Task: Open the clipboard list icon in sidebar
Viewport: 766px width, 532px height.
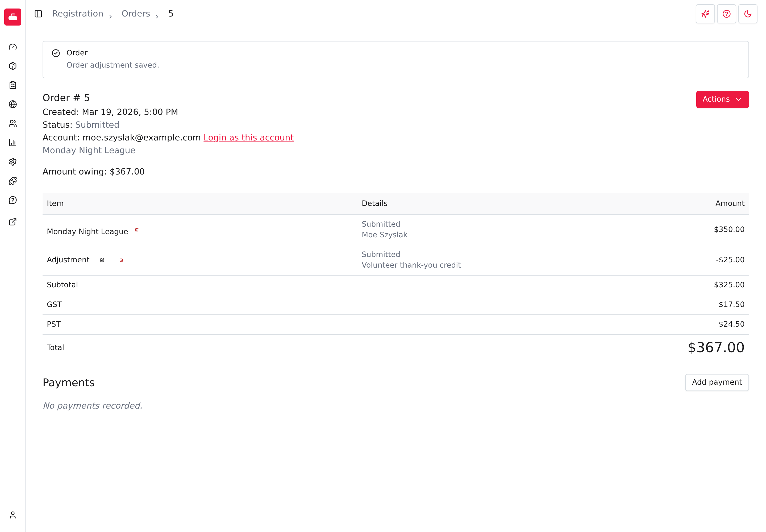Action: click(x=13, y=85)
